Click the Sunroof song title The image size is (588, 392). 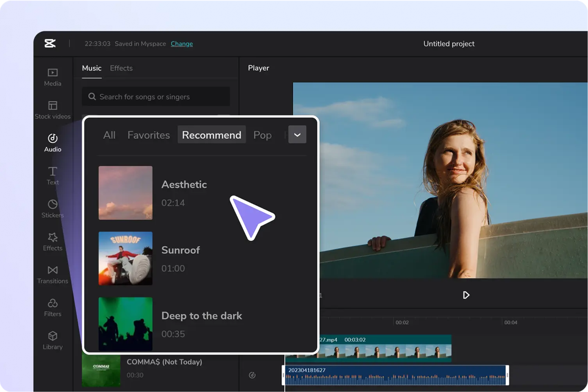[x=180, y=250]
